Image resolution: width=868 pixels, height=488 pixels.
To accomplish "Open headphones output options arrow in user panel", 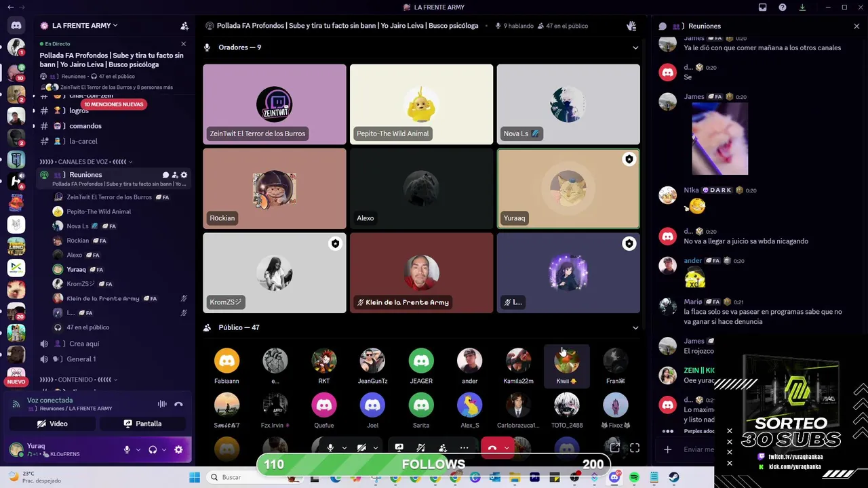I will coord(164,449).
